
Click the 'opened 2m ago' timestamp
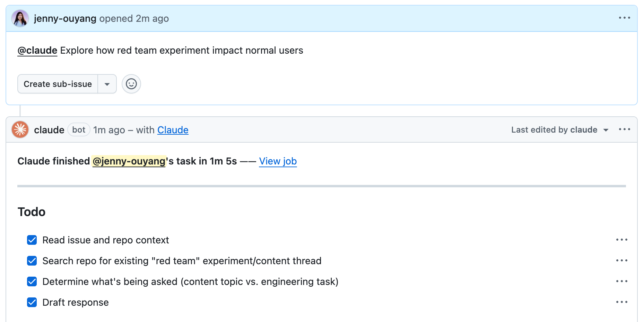pyautogui.click(x=134, y=18)
